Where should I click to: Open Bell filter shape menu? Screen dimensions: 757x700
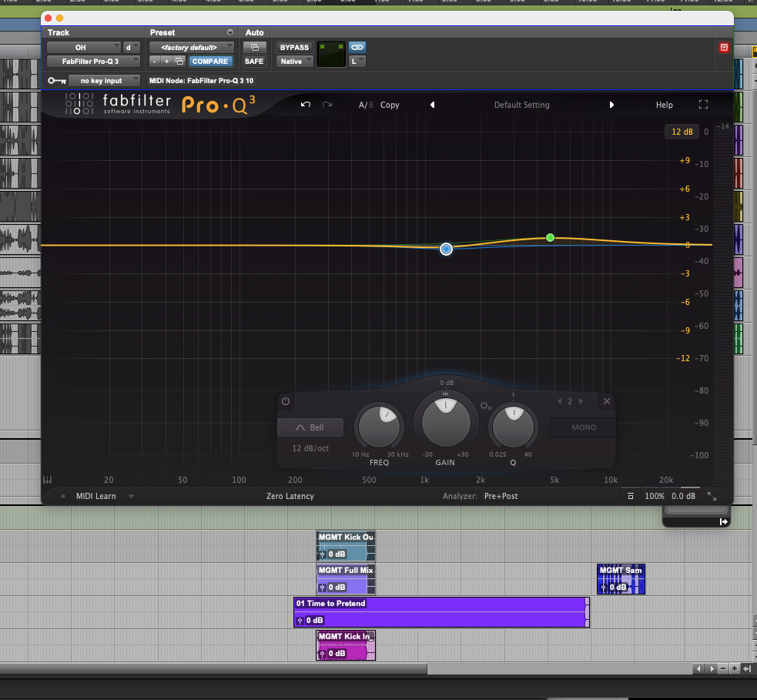coord(310,427)
